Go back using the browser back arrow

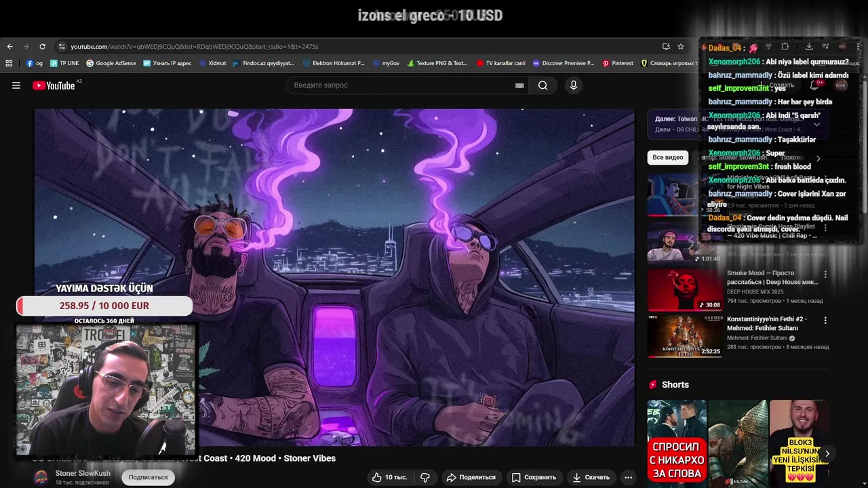9,46
